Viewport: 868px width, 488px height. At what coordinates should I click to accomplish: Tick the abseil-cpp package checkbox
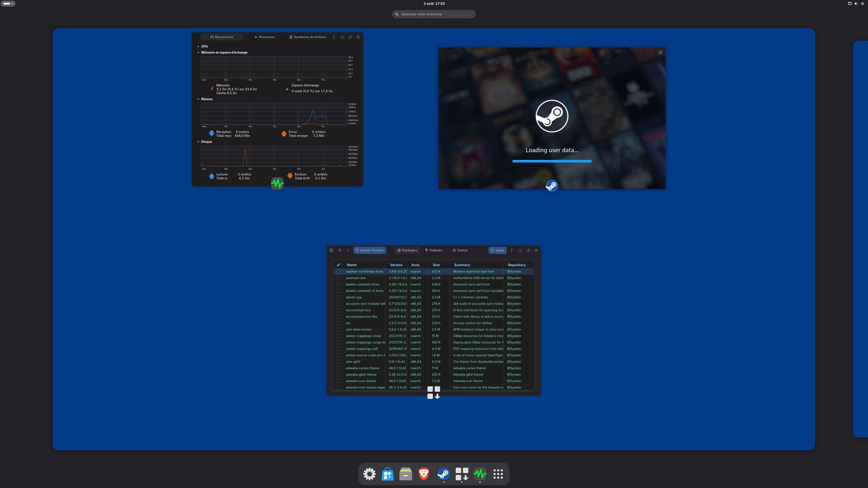pyautogui.click(x=338, y=297)
